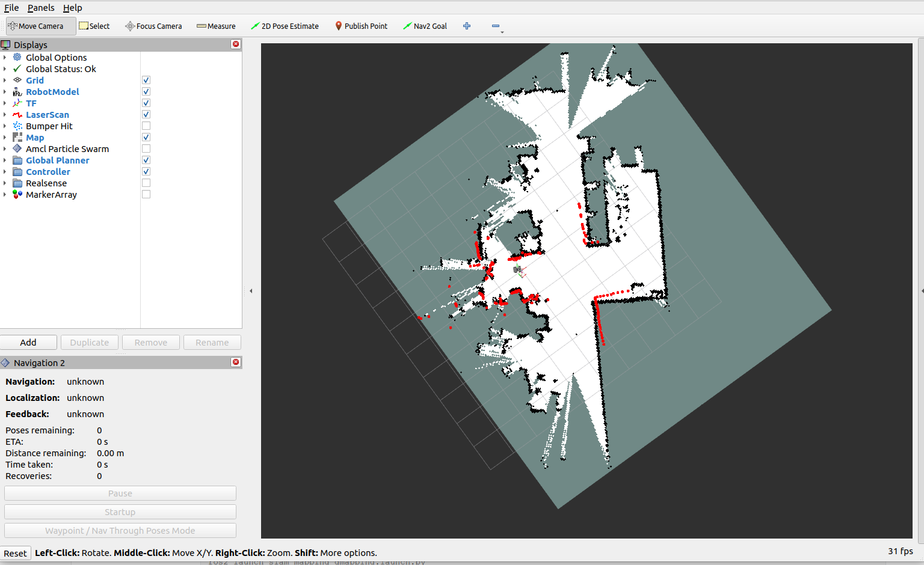Click the Global Options gear icon

(17, 57)
